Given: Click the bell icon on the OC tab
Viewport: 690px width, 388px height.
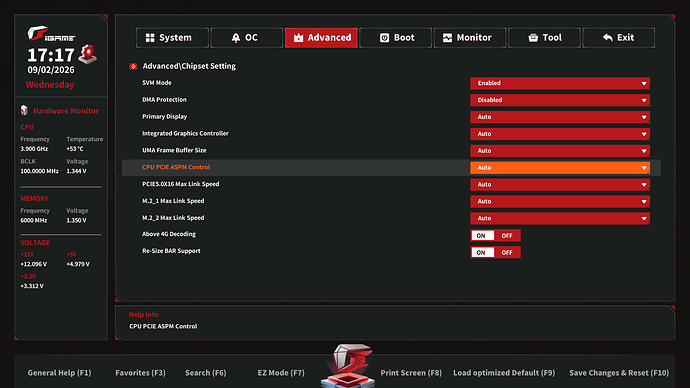Looking at the screenshot, I should pyautogui.click(x=236, y=38).
